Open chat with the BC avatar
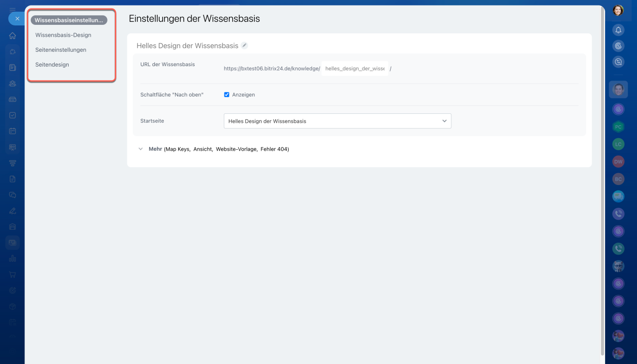Viewport: 637px width, 364px height. coord(618,179)
